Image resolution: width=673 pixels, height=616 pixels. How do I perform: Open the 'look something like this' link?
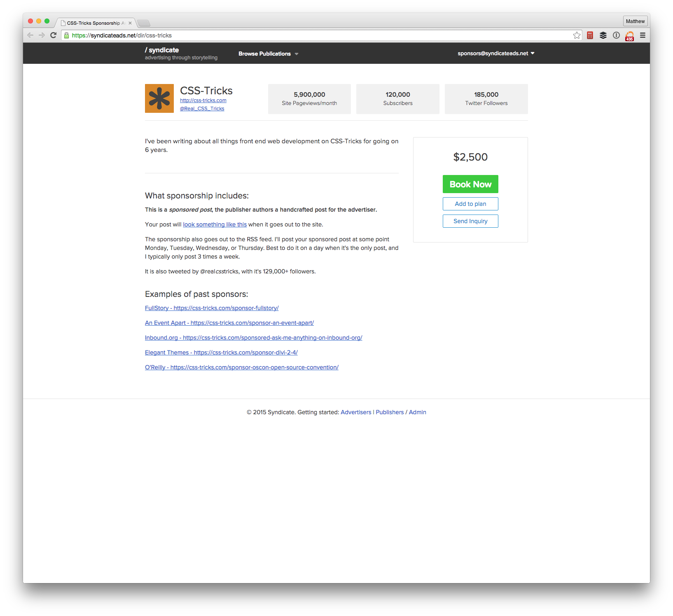(x=215, y=224)
